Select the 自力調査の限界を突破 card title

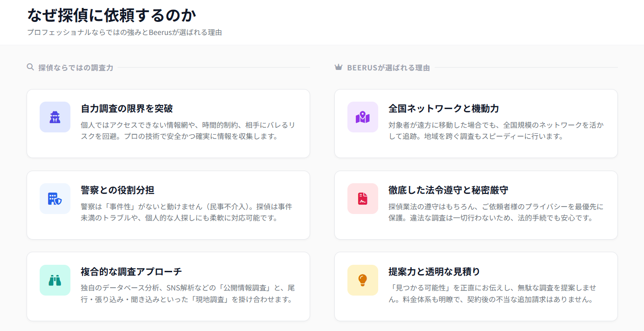click(127, 109)
